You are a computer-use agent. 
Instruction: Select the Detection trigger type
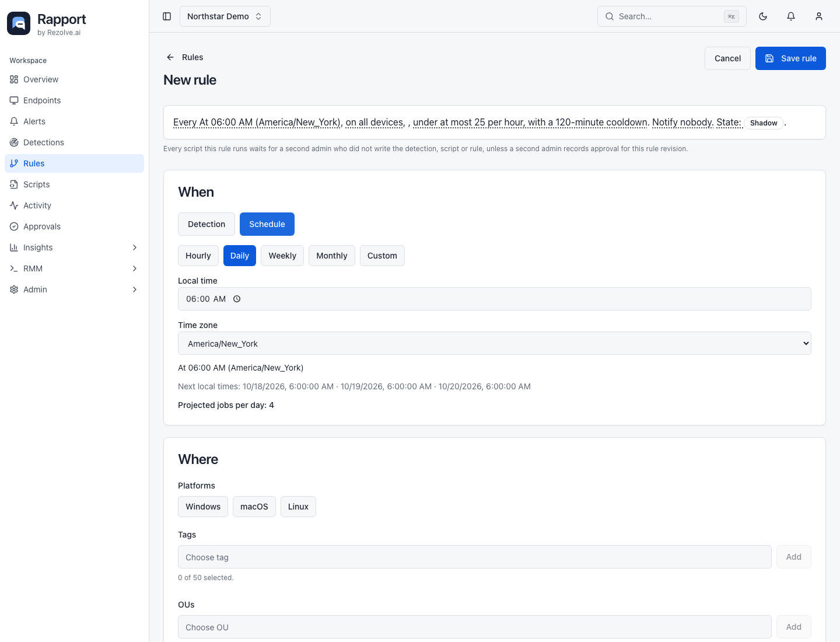pyautogui.click(x=206, y=224)
